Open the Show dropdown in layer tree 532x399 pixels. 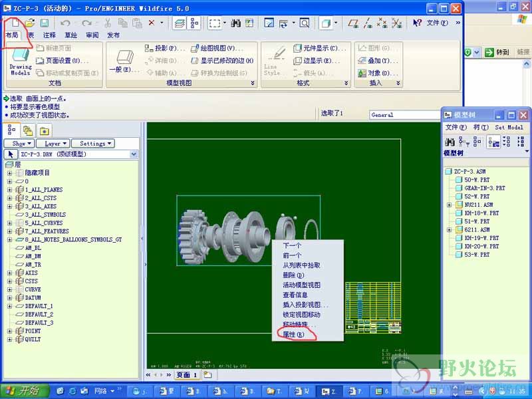19,144
